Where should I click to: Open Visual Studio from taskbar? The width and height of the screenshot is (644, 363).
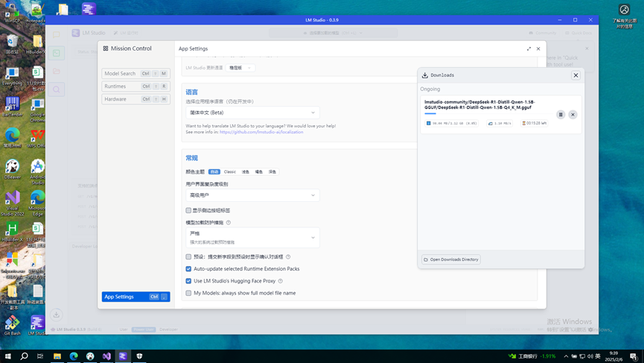click(106, 356)
